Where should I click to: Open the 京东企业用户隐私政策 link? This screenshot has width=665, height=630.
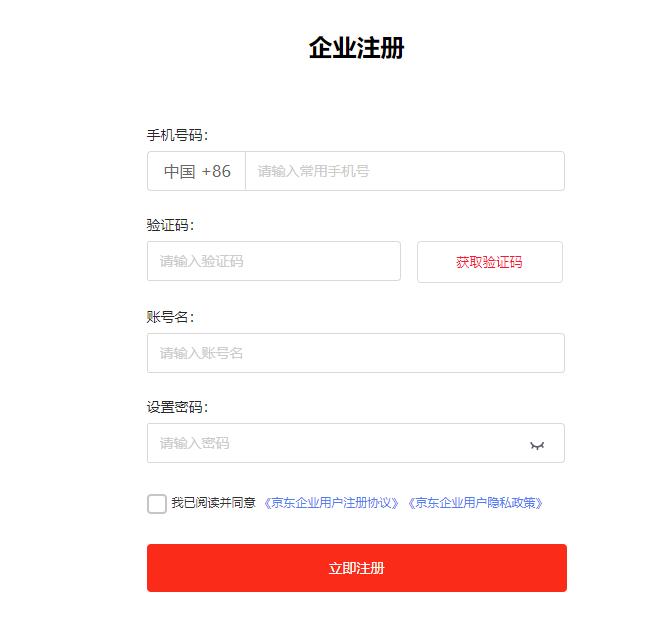(x=475, y=503)
